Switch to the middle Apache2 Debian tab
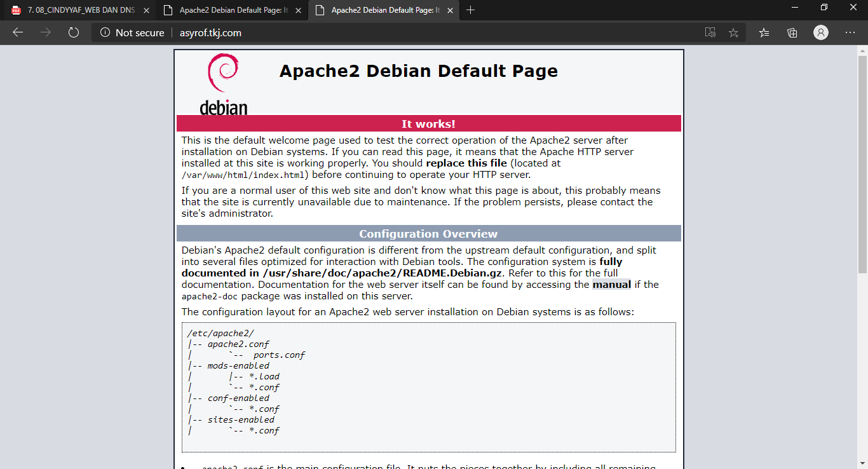Image resolution: width=868 pixels, height=469 pixels. (x=231, y=10)
